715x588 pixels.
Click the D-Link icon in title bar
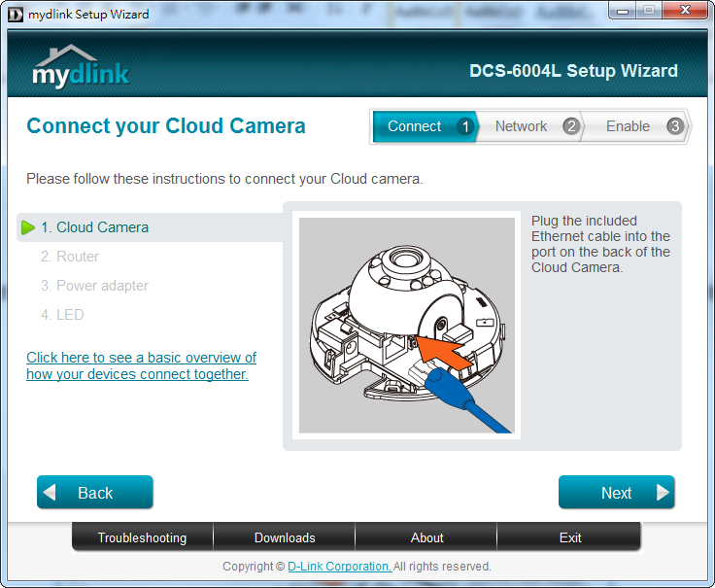[x=15, y=14]
